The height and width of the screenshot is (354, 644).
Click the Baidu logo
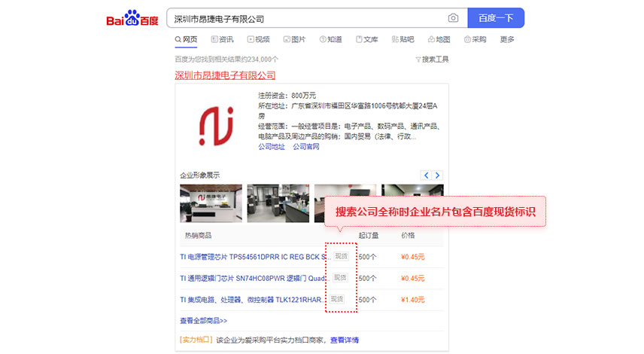(x=132, y=18)
